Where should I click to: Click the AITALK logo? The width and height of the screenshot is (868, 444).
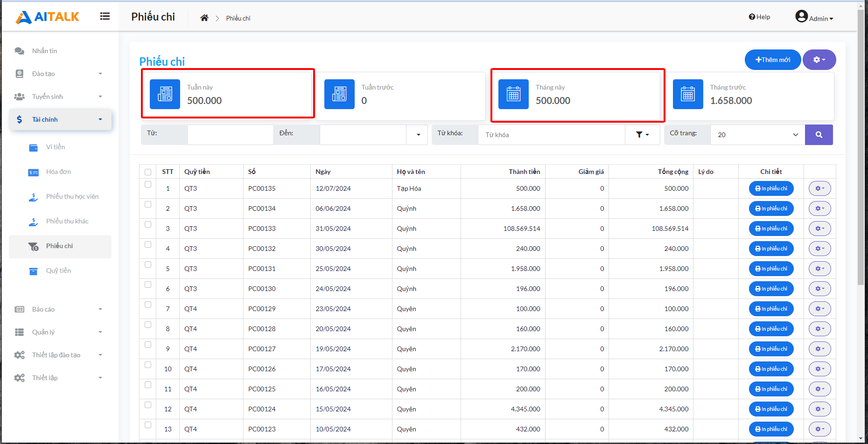coord(47,17)
